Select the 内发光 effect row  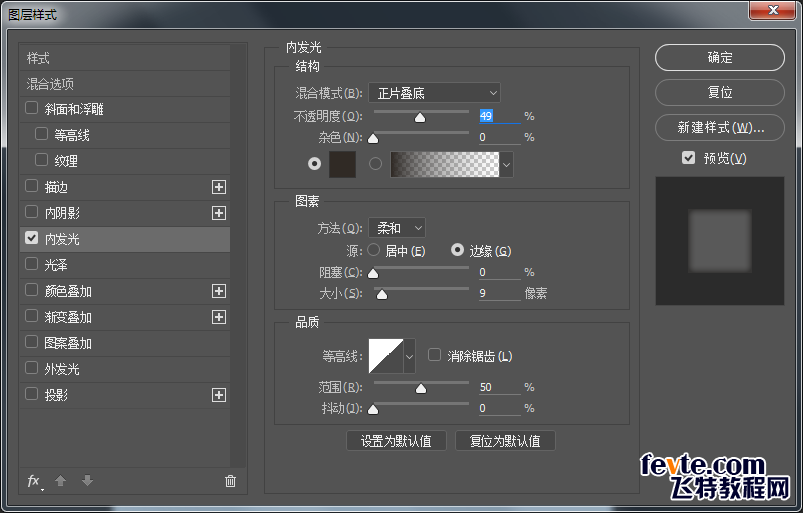(x=125, y=239)
